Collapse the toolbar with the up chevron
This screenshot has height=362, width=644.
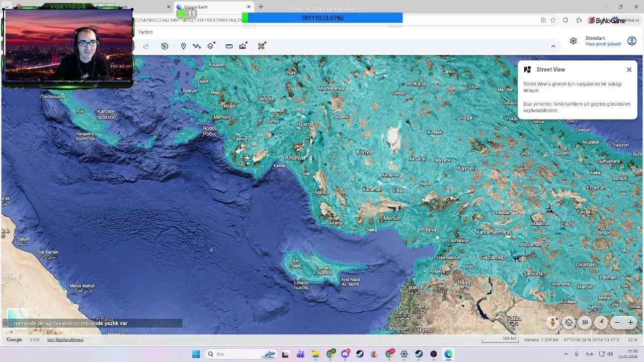[x=553, y=46]
